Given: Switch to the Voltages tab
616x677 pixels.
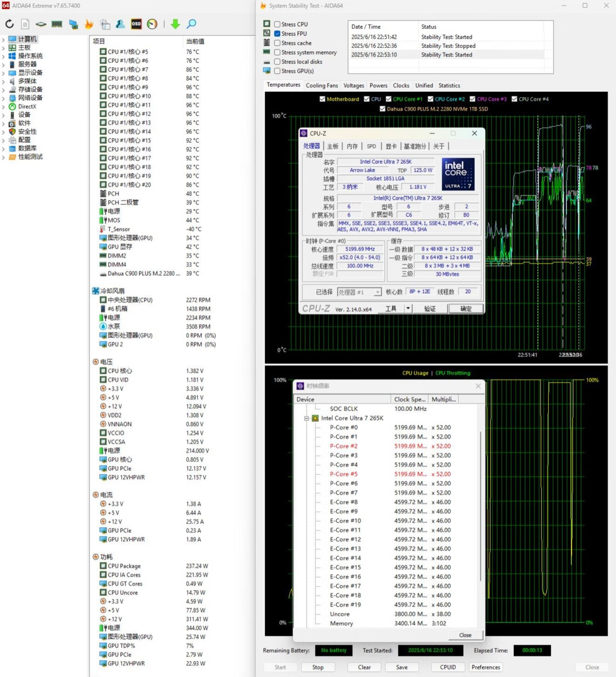Looking at the screenshot, I should point(354,85).
